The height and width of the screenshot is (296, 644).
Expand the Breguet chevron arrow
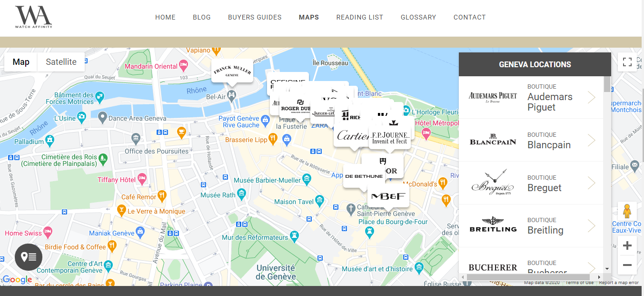pyautogui.click(x=592, y=183)
